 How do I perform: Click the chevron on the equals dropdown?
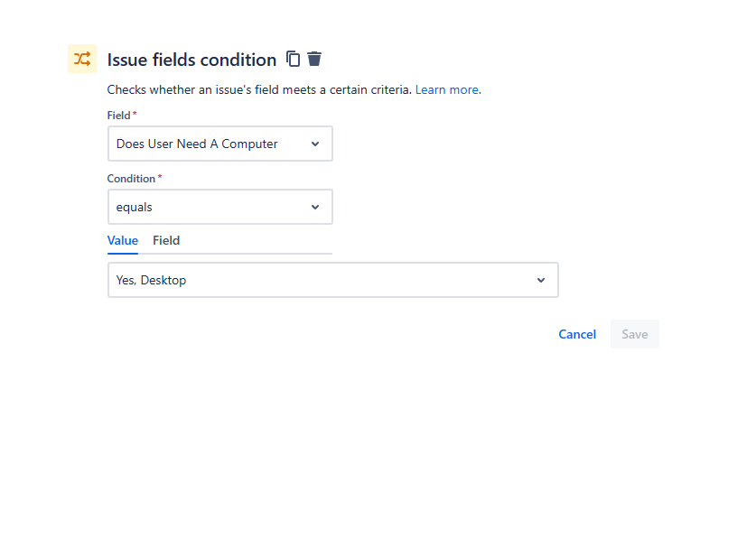316,207
